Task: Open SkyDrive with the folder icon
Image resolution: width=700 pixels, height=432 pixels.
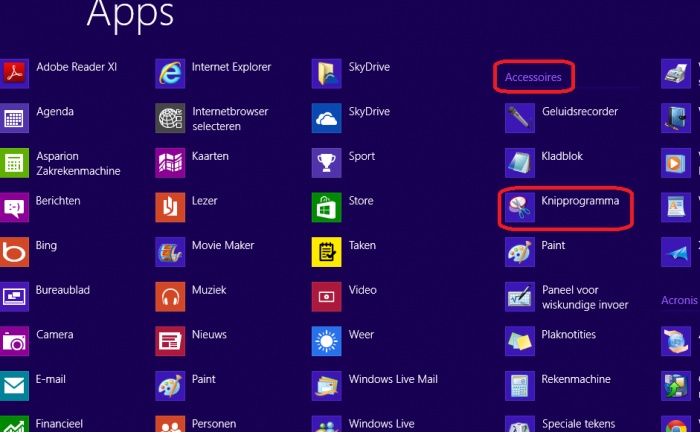Action: tap(351, 73)
